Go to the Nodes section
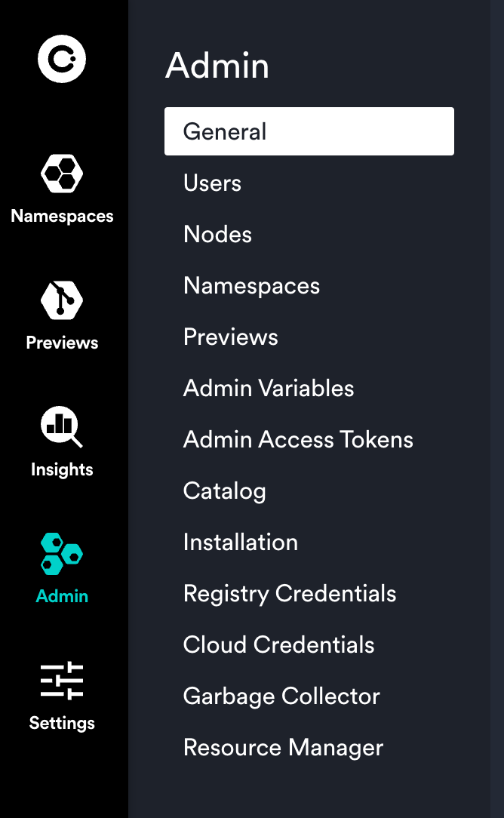The image size is (504, 818). coord(217,234)
